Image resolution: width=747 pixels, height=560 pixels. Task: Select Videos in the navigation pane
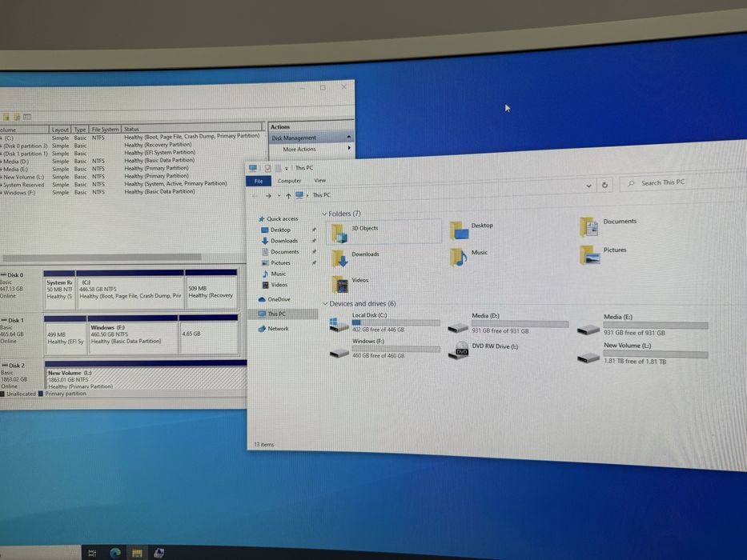[275, 284]
